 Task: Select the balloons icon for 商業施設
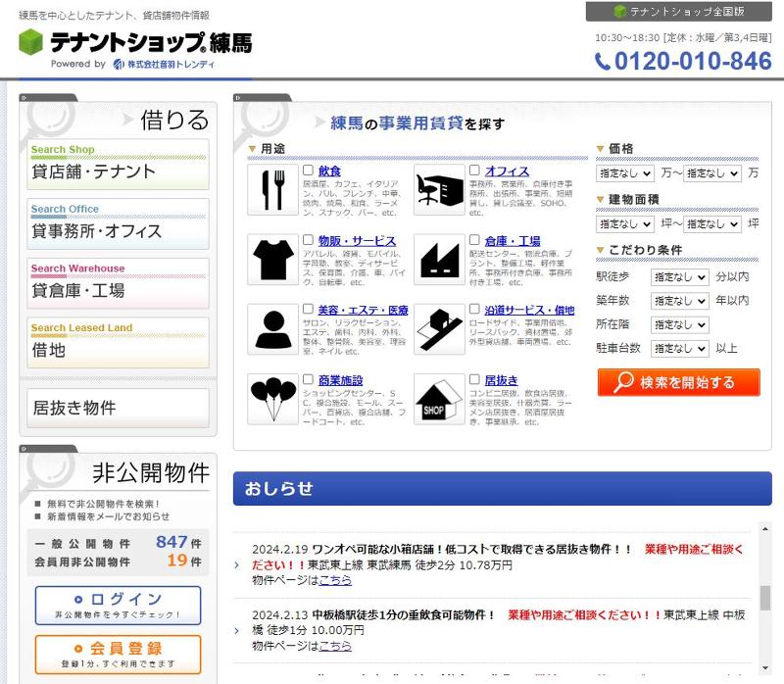coord(271,397)
